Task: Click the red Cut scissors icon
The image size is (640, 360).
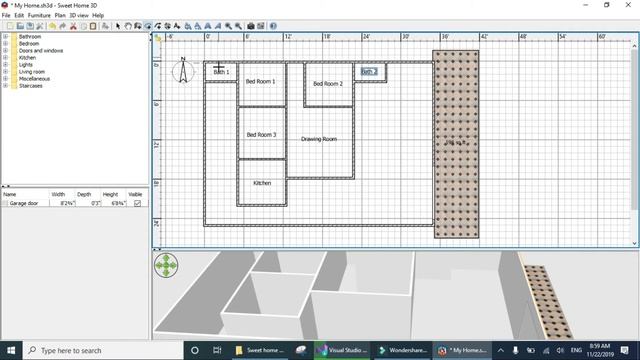Action: pyautogui.click(x=73, y=26)
